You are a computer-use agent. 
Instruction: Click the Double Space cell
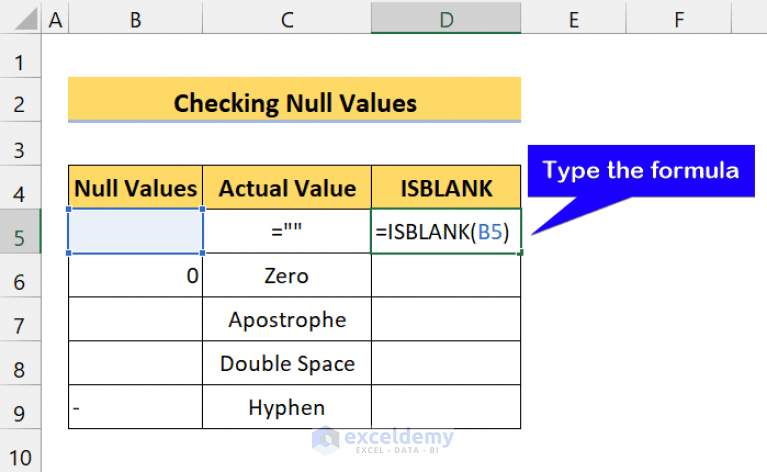coord(287,363)
